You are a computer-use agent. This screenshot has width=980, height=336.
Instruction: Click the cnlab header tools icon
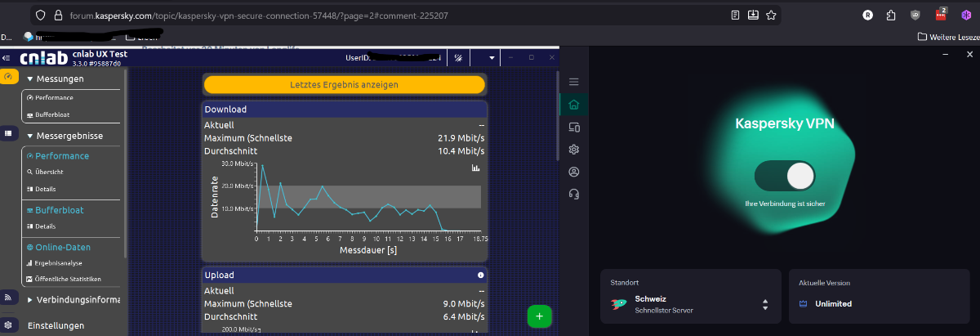point(458,58)
